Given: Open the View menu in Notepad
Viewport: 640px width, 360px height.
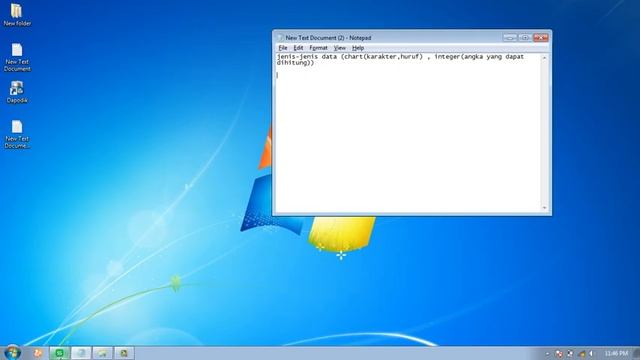Looking at the screenshot, I should [x=340, y=48].
